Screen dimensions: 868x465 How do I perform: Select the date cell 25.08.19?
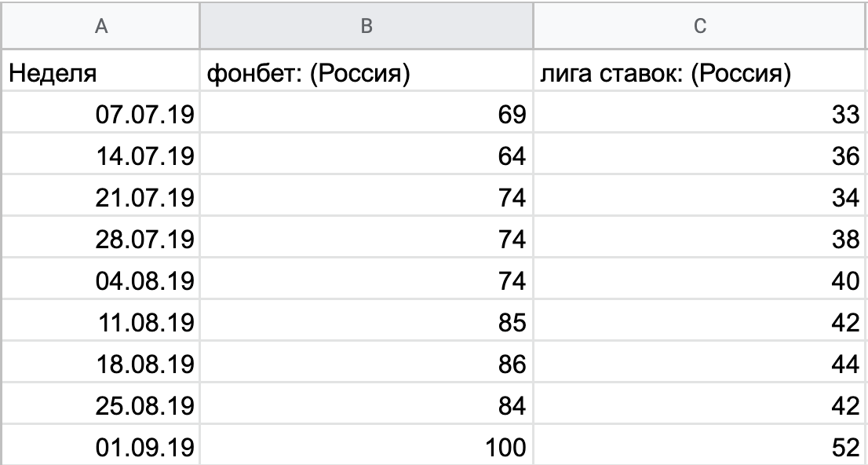click(100, 407)
